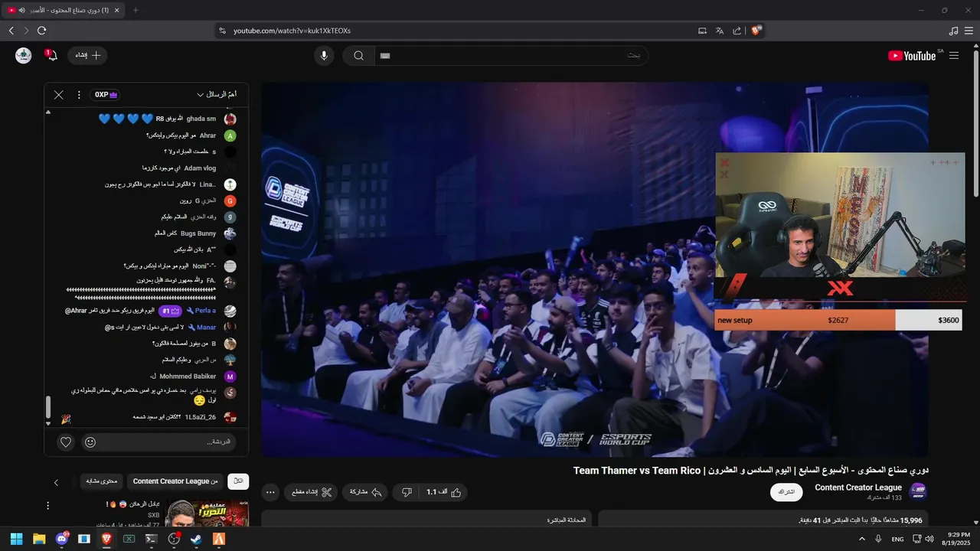This screenshot has height=551, width=980.
Task: Show hidden system tray icons
Action: pyautogui.click(x=862, y=539)
